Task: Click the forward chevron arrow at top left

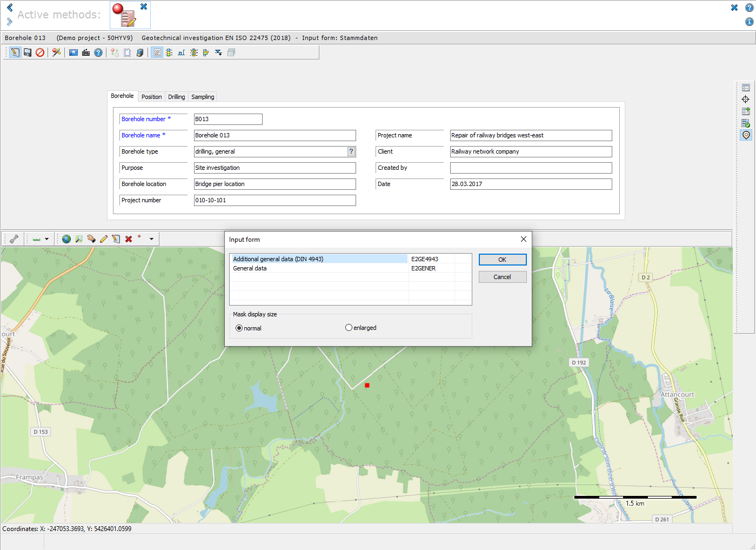Action: coord(9,22)
